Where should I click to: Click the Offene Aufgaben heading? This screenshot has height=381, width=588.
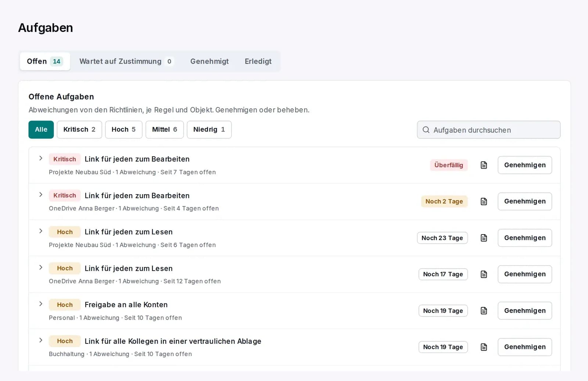coord(61,97)
